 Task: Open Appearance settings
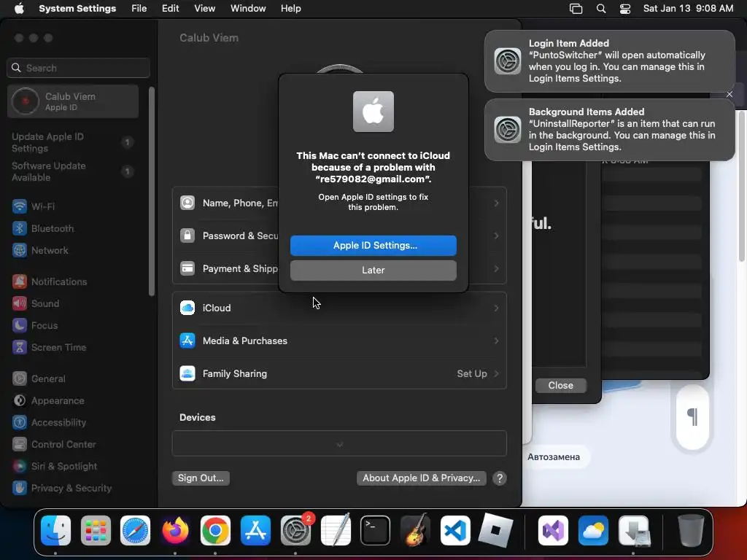(48, 400)
